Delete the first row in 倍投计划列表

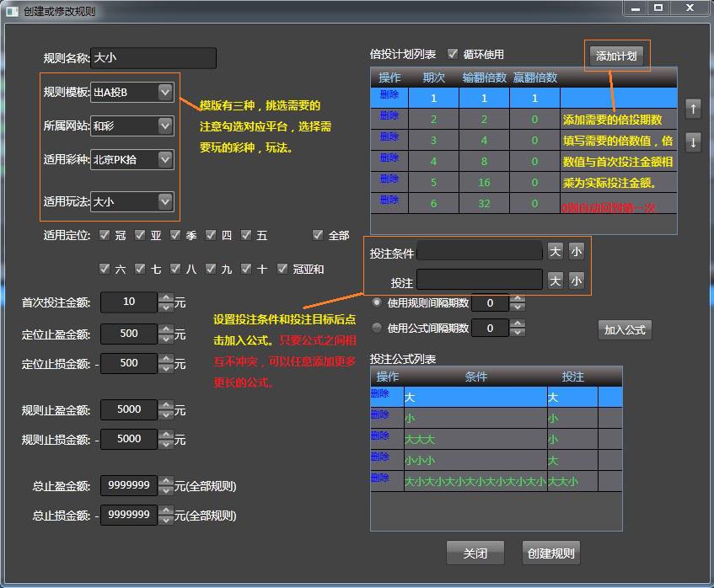point(389,94)
